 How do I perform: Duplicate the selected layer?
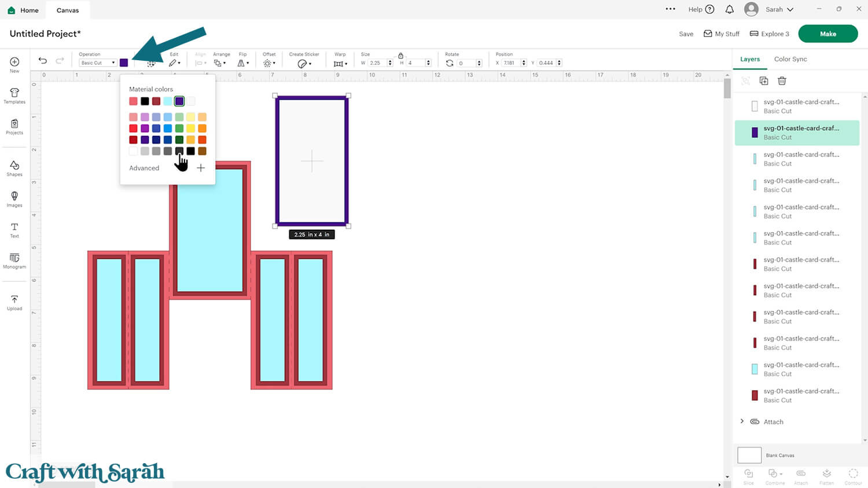764,81
